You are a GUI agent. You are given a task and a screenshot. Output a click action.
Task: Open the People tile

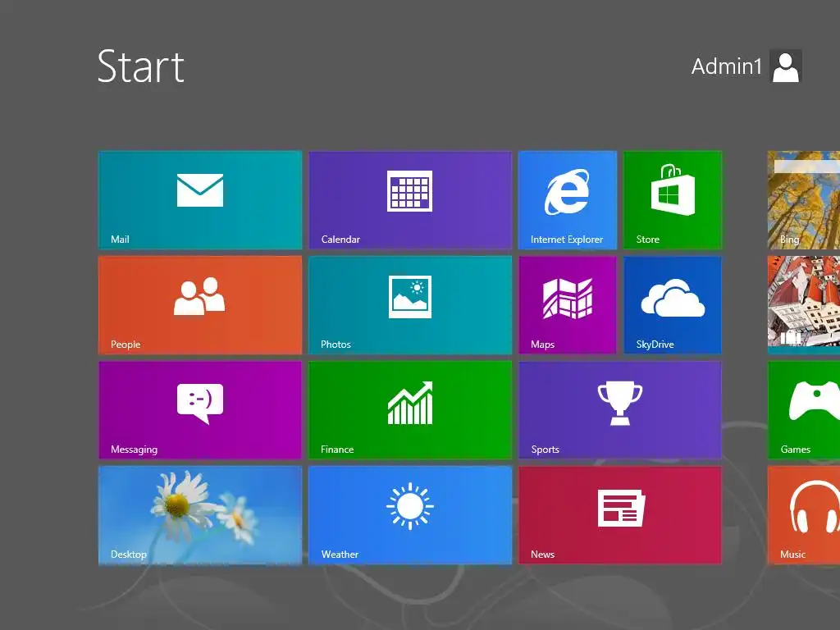200,305
